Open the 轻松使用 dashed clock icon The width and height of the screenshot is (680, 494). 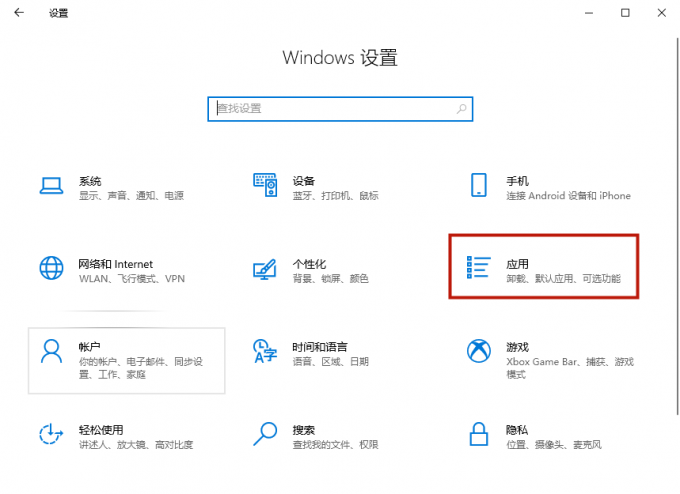[x=51, y=434]
